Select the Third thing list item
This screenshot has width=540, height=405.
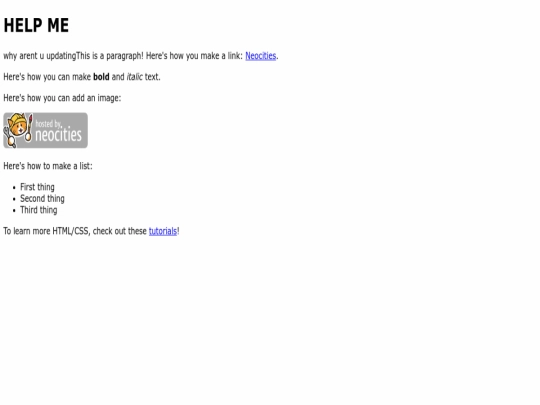pos(39,210)
